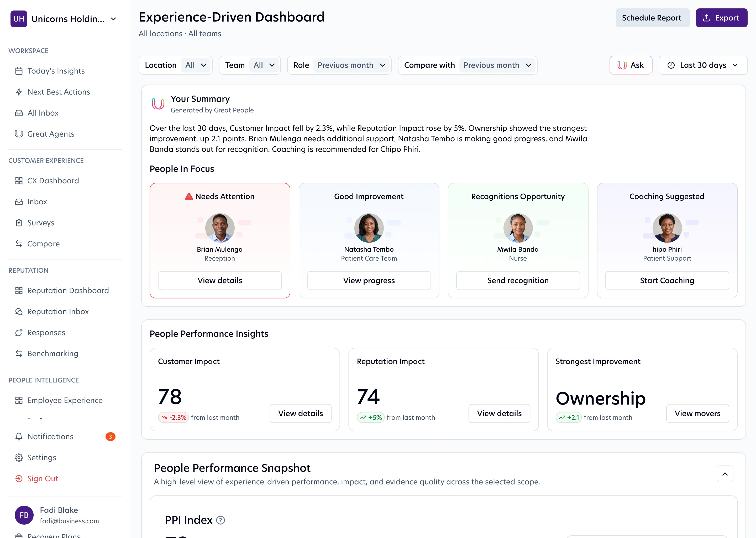Click the View movers button
This screenshot has height=538, width=756.
coord(697,413)
